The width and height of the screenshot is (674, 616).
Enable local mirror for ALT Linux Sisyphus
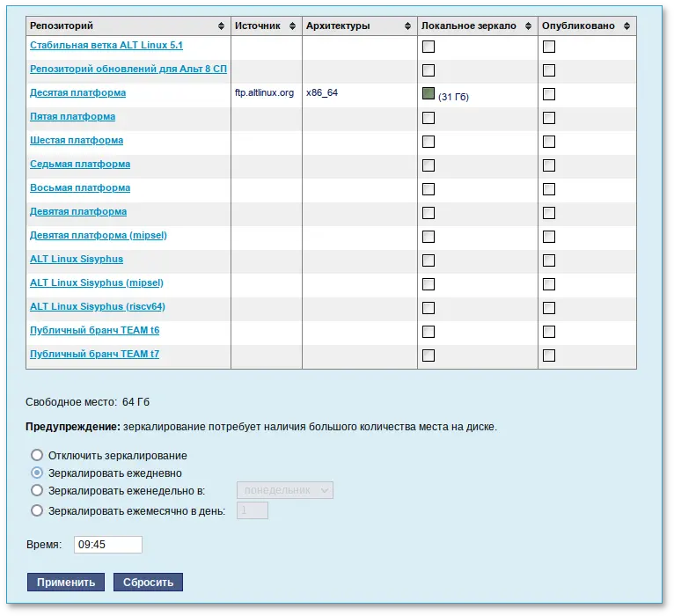(x=429, y=260)
